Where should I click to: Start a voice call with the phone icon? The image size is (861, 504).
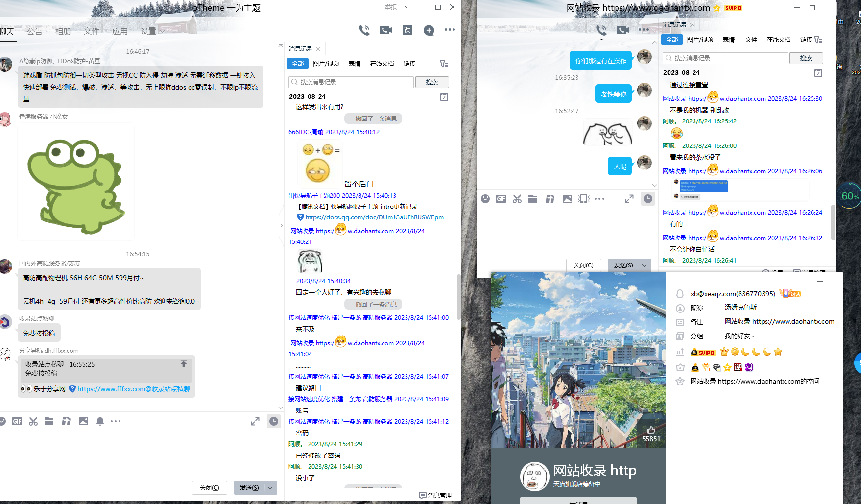click(364, 30)
